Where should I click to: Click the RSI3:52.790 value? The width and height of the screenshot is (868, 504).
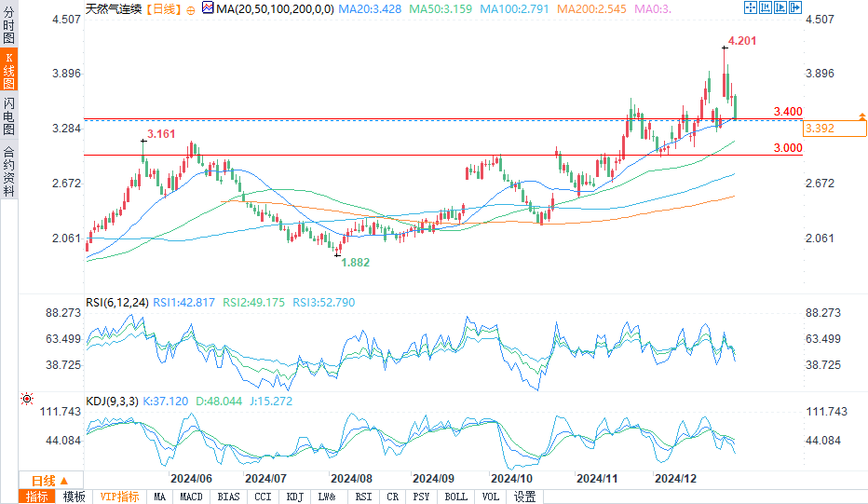(324, 303)
